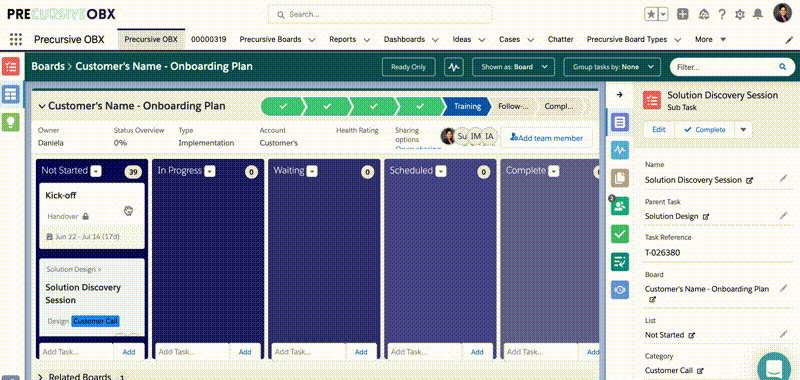Click the red task list sidebar icon
800x380 pixels.
(11, 66)
